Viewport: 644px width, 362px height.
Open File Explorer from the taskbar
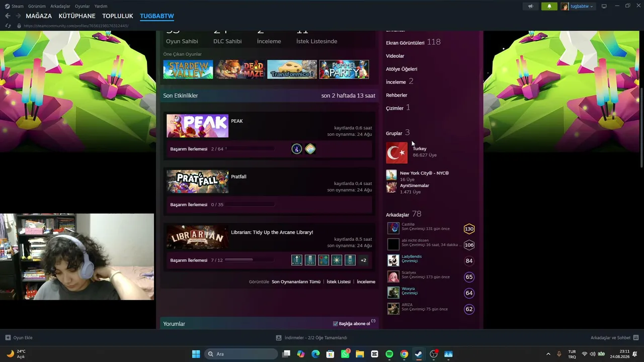point(360,354)
